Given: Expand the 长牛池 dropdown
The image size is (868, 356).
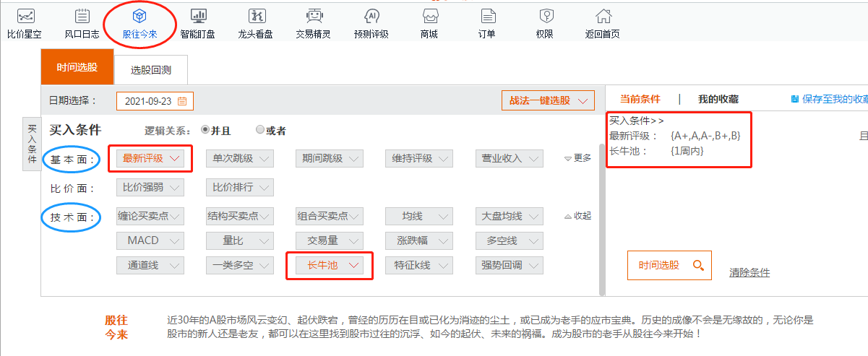Looking at the screenshot, I should (330, 265).
